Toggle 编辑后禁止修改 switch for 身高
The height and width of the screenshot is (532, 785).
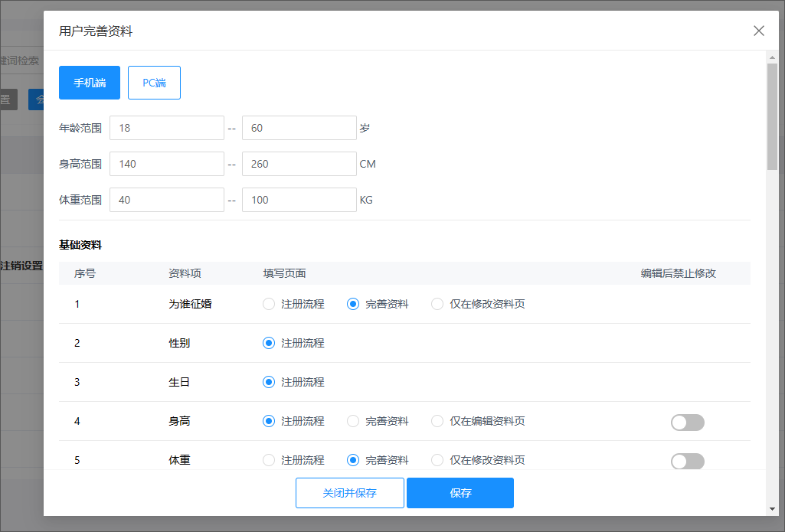tap(687, 423)
